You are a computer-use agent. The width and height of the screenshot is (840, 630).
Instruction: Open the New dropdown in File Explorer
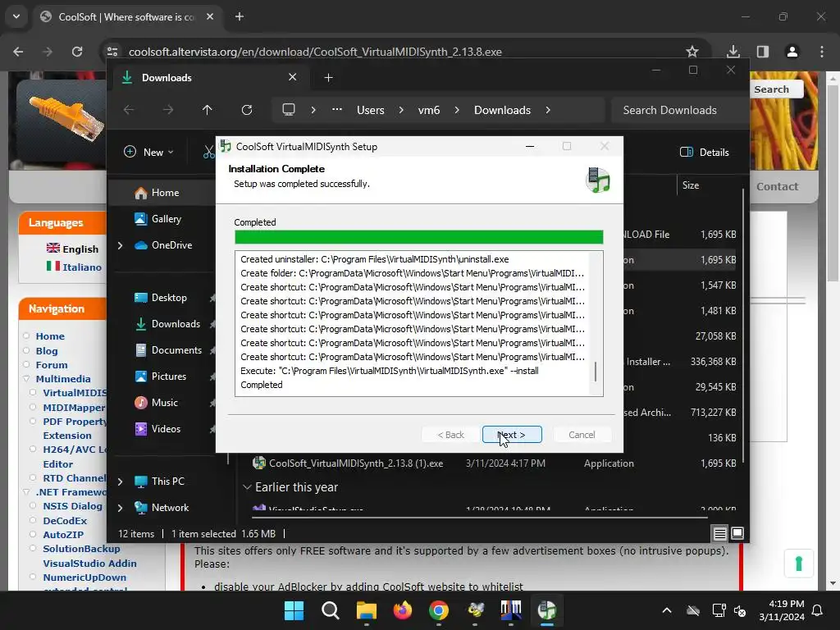pyautogui.click(x=149, y=152)
